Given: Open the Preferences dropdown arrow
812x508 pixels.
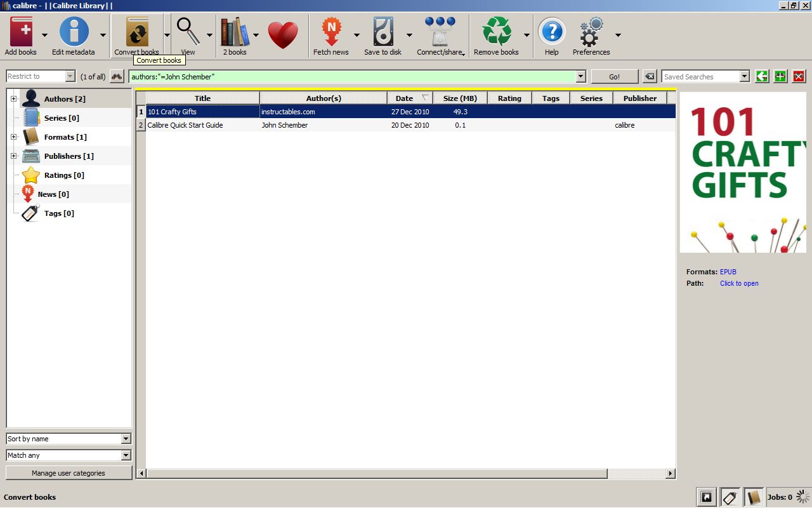Looking at the screenshot, I should [x=618, y=35].
